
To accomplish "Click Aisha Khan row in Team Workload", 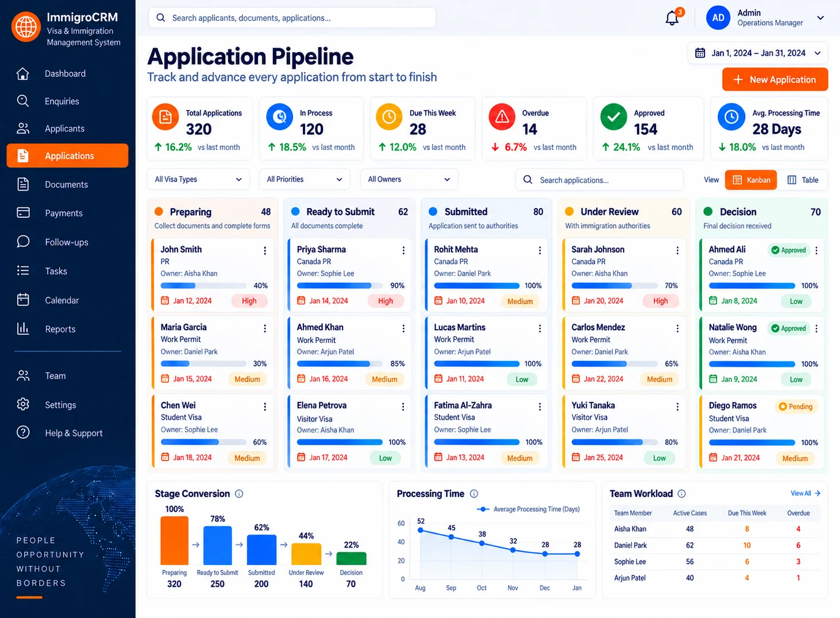I will (x=715, y=529).
